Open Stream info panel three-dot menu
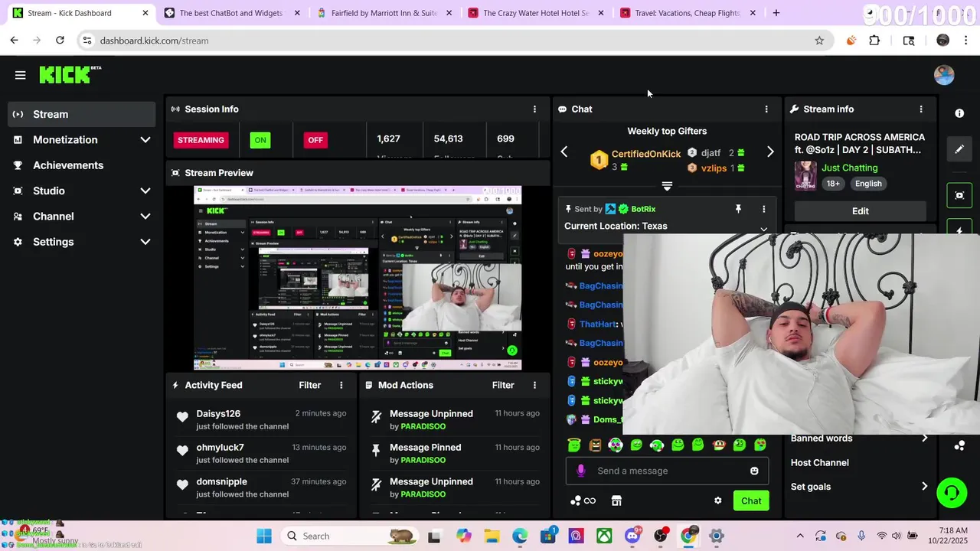The image size is (980, 551). pyautogui.click(x=921, y=109)
